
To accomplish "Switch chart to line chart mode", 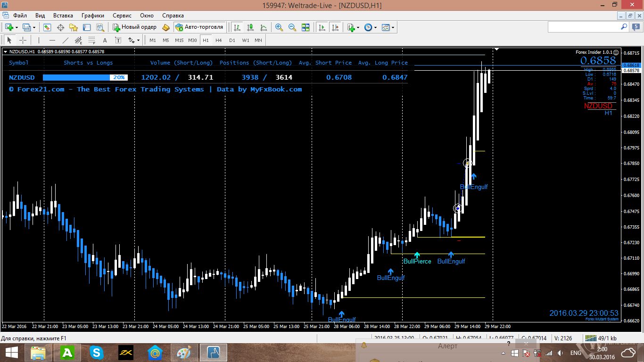I will [264, 27].
